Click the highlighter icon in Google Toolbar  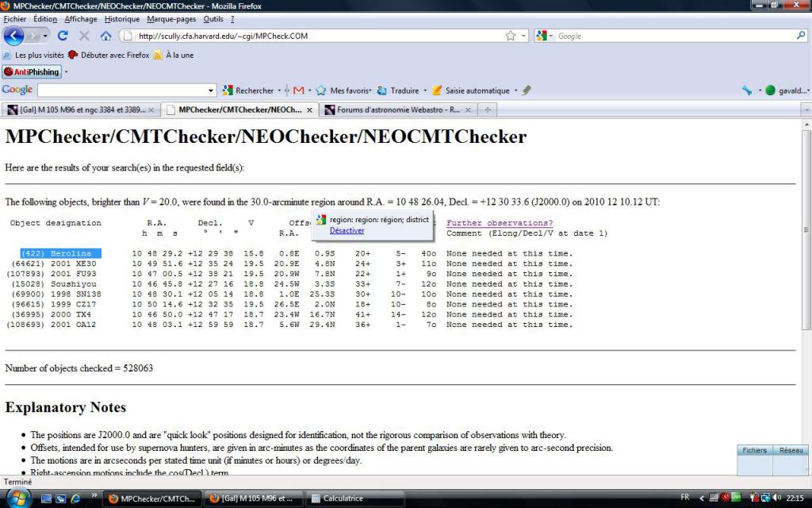click(x=527, y=90)
